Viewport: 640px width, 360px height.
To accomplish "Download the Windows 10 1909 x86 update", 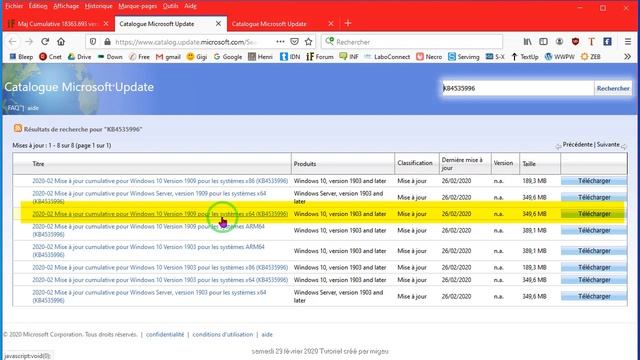I will (x=594, y=181).
